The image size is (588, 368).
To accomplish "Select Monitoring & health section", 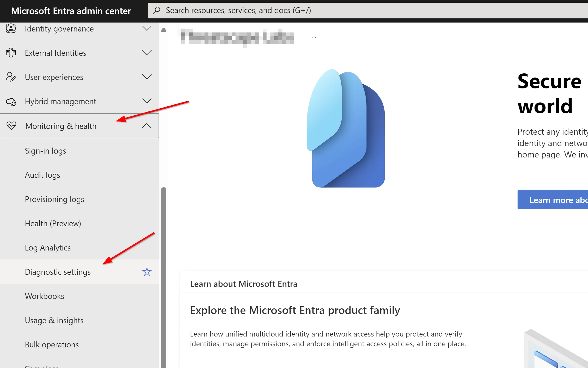I will coord(79,126).
